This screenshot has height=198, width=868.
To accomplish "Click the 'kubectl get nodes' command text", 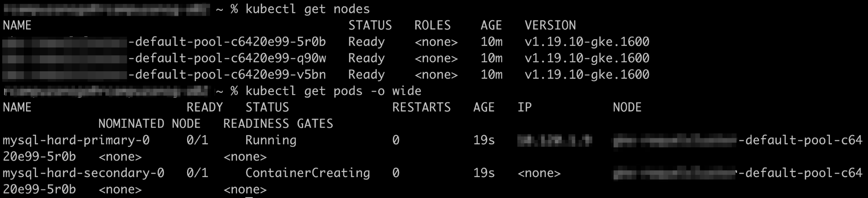I will [307, 9].
